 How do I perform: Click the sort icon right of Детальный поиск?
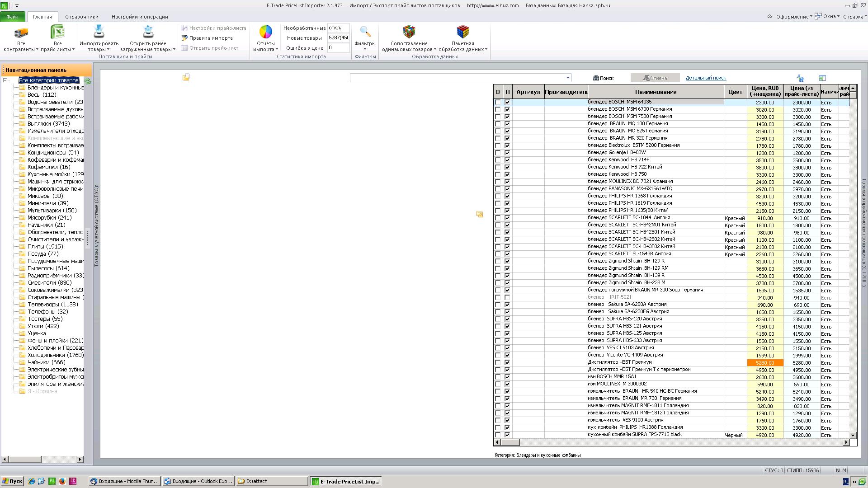[800, 78]
